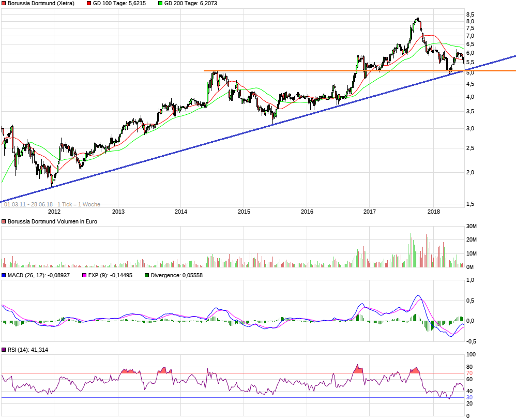Click the 10M volume axis label

coord(472,253)
